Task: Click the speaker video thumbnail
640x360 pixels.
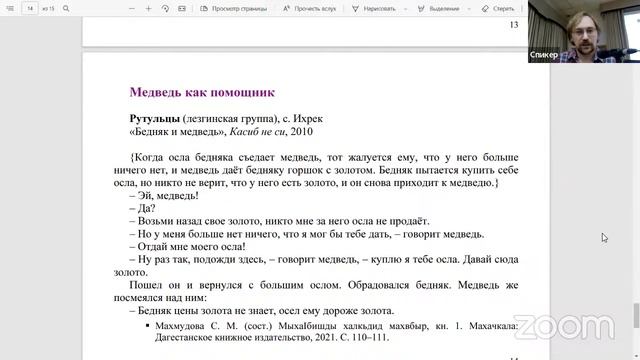Action: click(x=584, y=31)
